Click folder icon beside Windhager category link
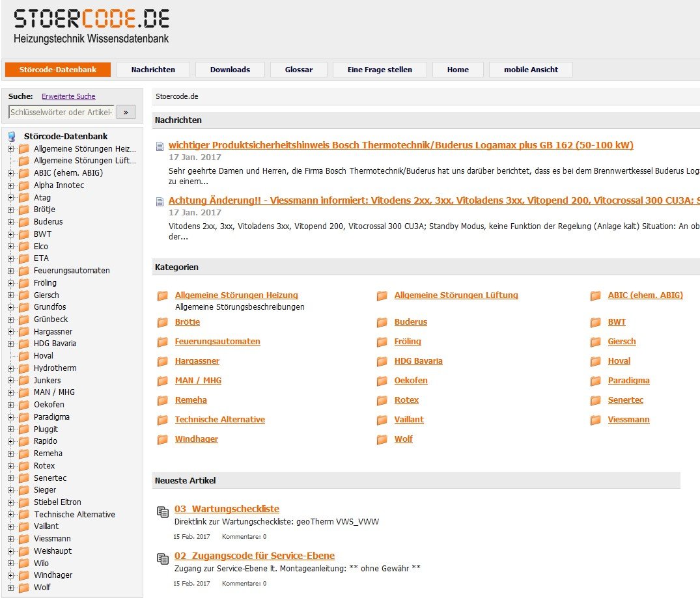 click(x=163, y=440)
